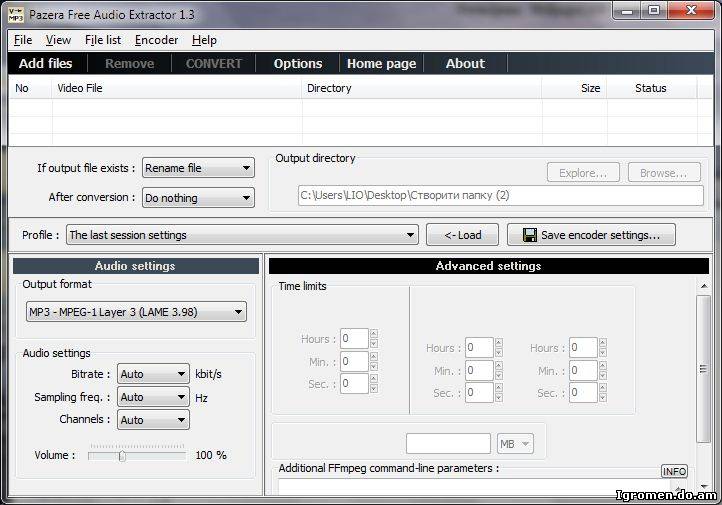The width and height of the screenshot is (722, 505).
Task: Click the rightmost Min. field in Time limits
Action: coord(583,370)
